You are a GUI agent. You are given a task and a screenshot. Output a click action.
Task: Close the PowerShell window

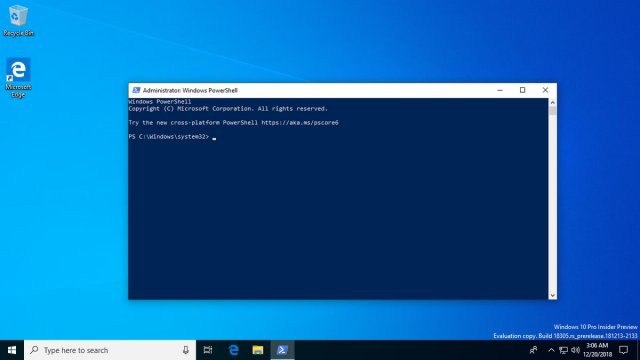tap(545, 90)
